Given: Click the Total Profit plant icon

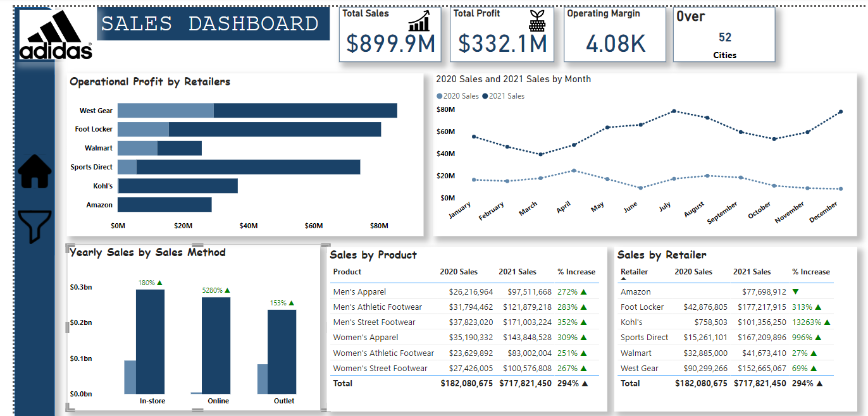Looking at the screenshot, I should pos(536,21).
